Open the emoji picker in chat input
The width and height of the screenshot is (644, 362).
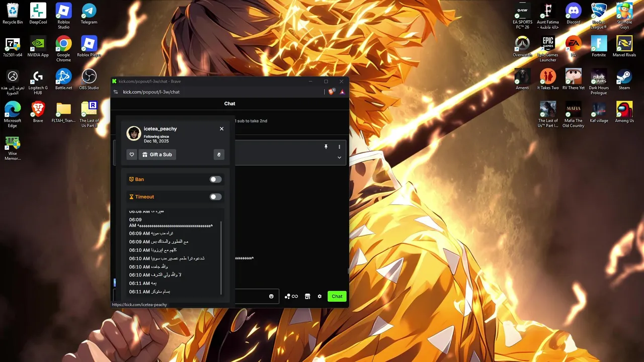point(272,296)
